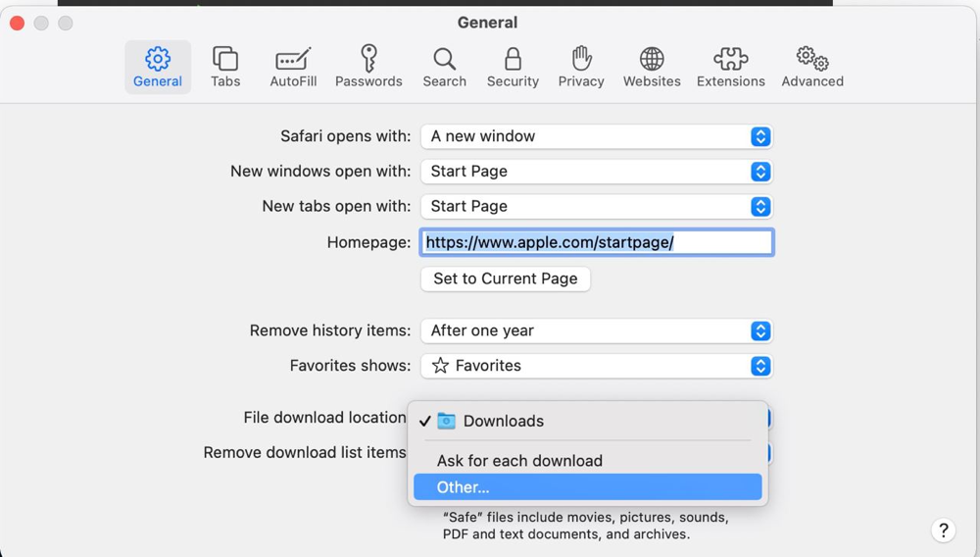
Task: Click the Homepage URL text field
Action: pyautogui.click(x=596, y=242)
